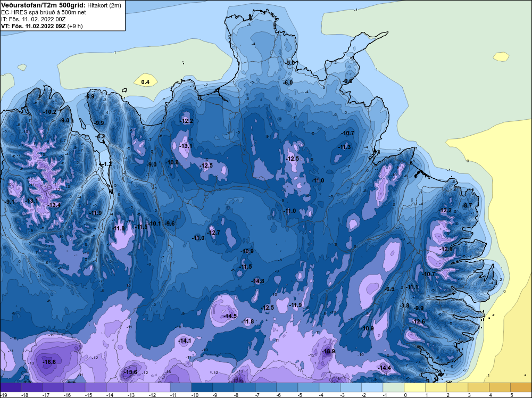Image resolution: width=532 pixels, height=398 pixels.
Task: Click the -11.1 temperature value
Action: click(x=412, y=287)
